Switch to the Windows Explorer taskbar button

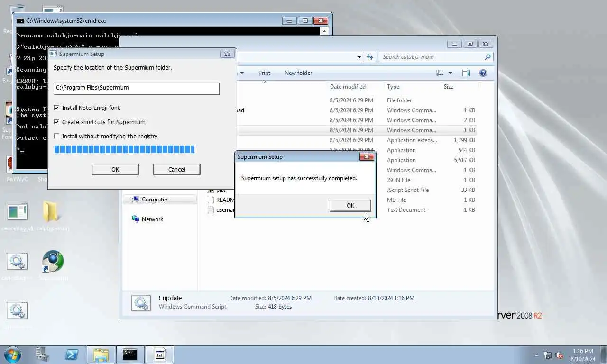click(101, 355)
